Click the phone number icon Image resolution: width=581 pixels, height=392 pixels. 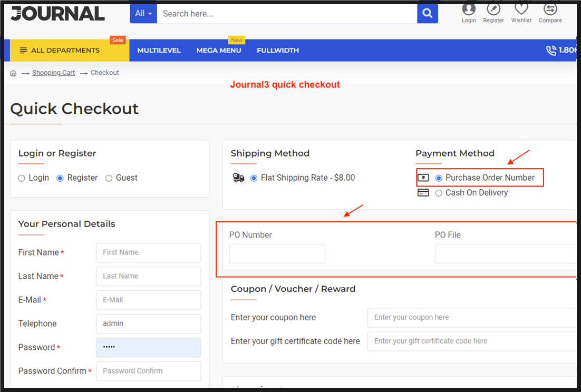click(x=551, y=51)
